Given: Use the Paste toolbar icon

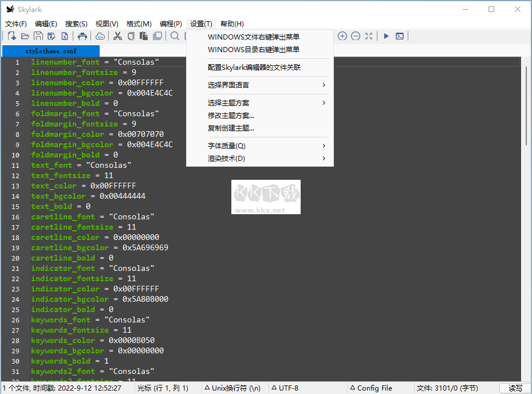Looking at the screenshot, I should (144, 36).
